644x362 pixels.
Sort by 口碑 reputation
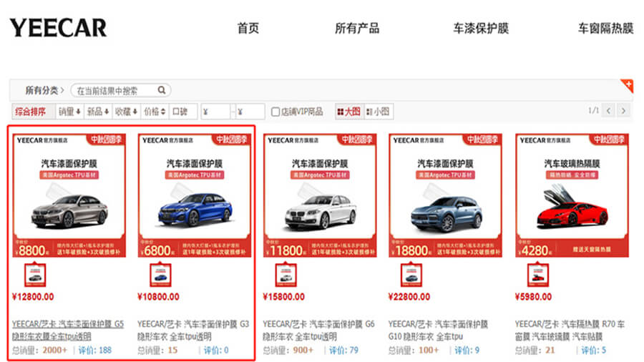(182, 111)
